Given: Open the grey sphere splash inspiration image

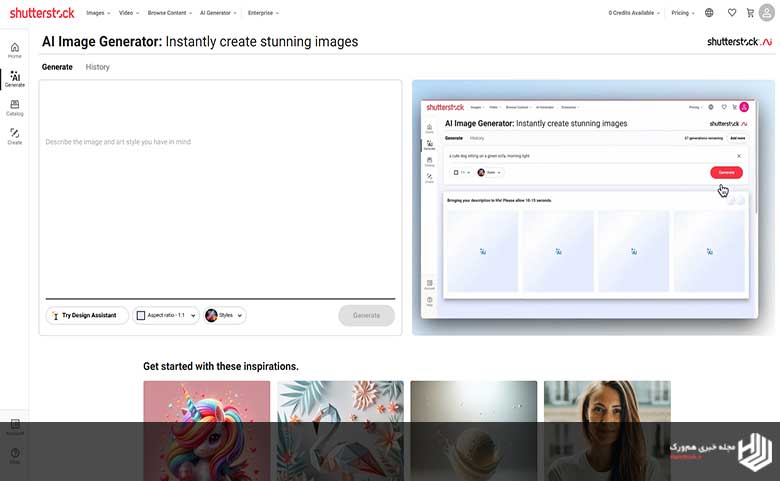Looking at the screenshot, I should click(474, 431).
